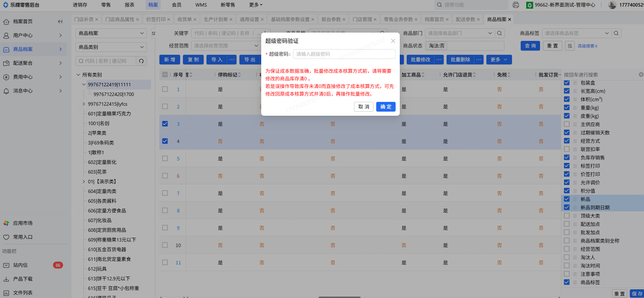Open the WMS top menu

pos(201,5)
